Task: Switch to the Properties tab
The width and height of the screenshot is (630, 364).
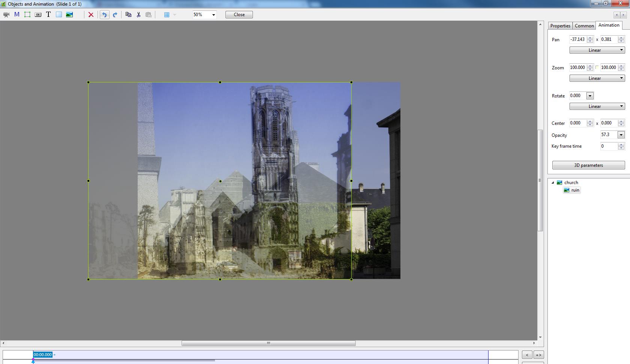Action: coord(560,26)
